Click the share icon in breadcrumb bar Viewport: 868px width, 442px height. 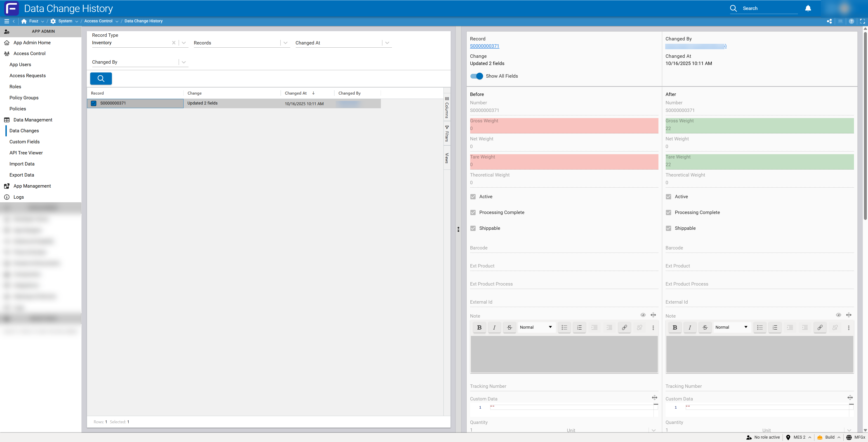click(x=829, y=21)
